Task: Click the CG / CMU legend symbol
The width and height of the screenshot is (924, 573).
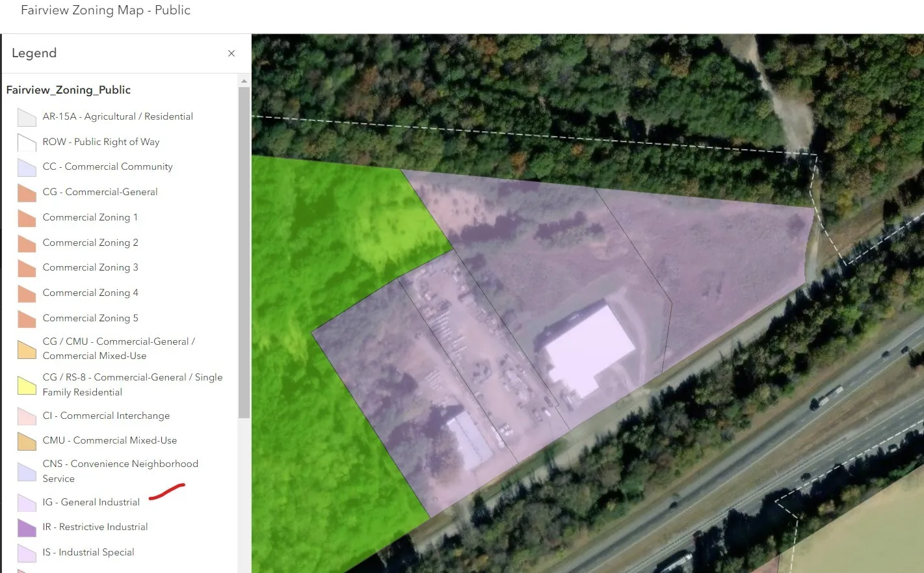Action: [x=27, y=350]
